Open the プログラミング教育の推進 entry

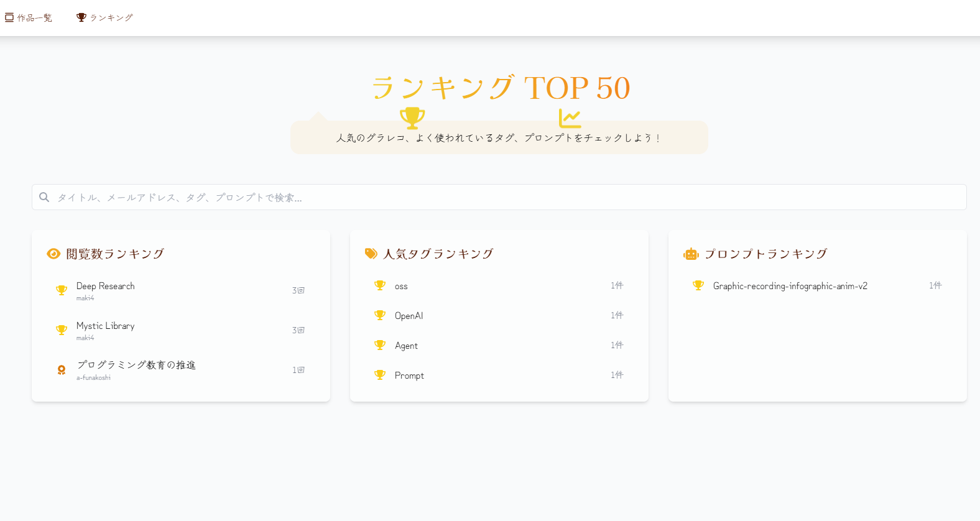pos(181,370)
